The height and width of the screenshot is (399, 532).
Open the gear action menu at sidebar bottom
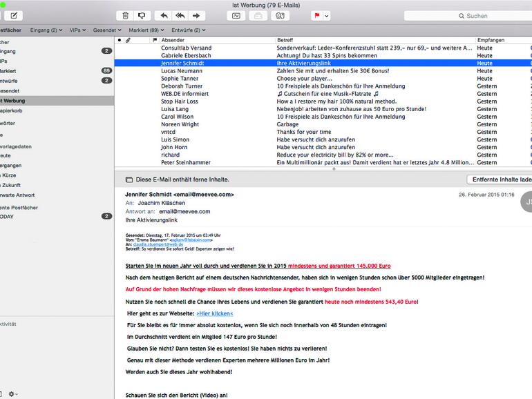point(13,394)
